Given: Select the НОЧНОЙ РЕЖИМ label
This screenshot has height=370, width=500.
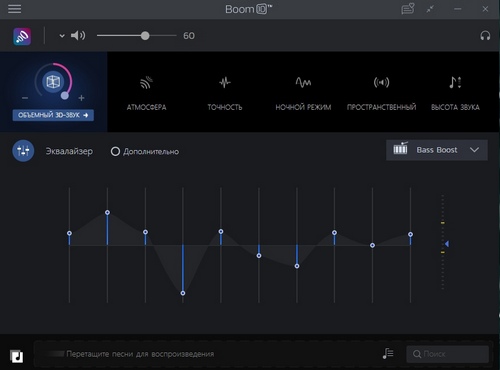Looking at the screenshot, I should 303,107.
